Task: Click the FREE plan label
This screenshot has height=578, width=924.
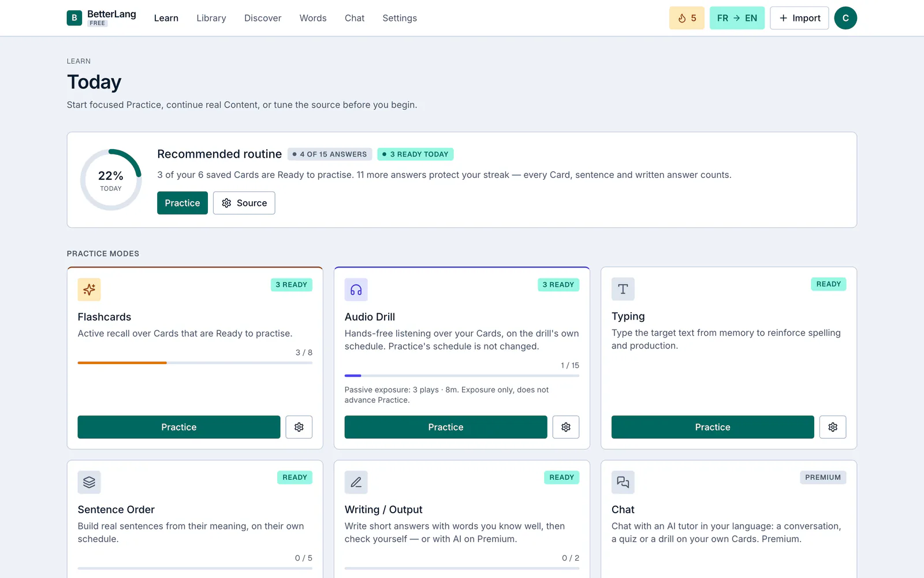Action: click(98, 24)
